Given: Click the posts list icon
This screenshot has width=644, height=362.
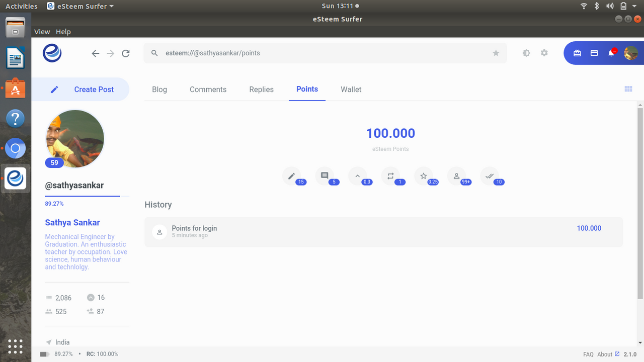Looking at the screenshot, I should pyautogui.click(x=49, y=298).
